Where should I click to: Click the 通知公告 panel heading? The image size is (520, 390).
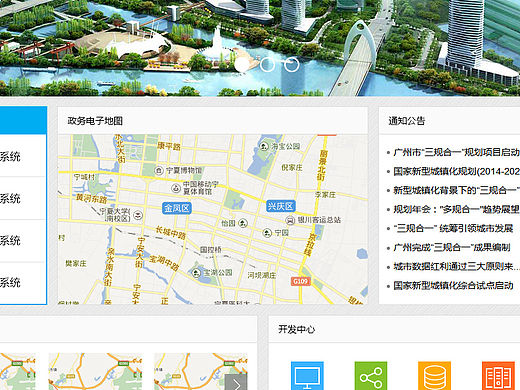[407, 121]
